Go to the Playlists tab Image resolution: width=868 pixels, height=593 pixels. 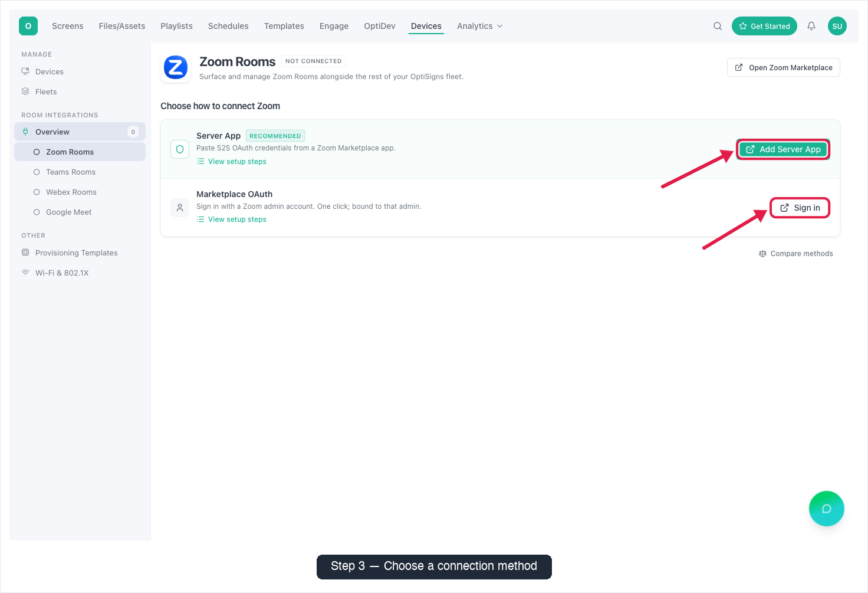click(177, 26)
